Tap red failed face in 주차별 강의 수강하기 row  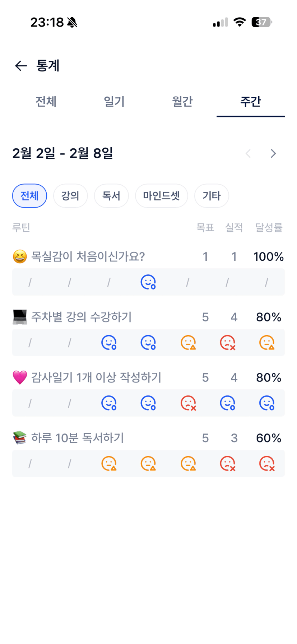(227, 343)
